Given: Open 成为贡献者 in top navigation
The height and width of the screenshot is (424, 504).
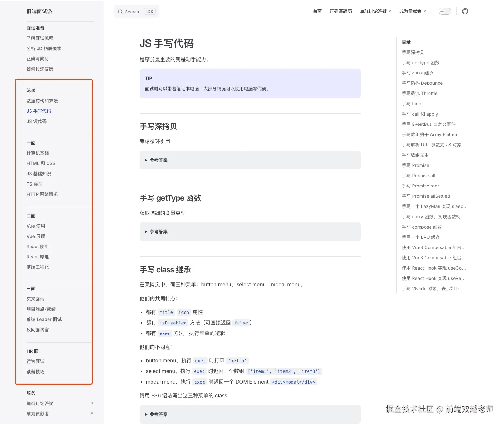Looking at the screenshot, I should click(x=413, y=11).
